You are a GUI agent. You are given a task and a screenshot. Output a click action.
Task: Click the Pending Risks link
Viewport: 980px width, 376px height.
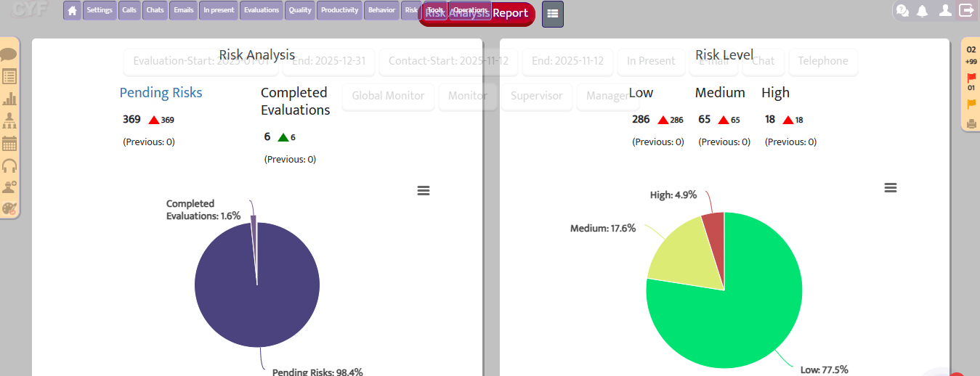(x=161, y=93)
